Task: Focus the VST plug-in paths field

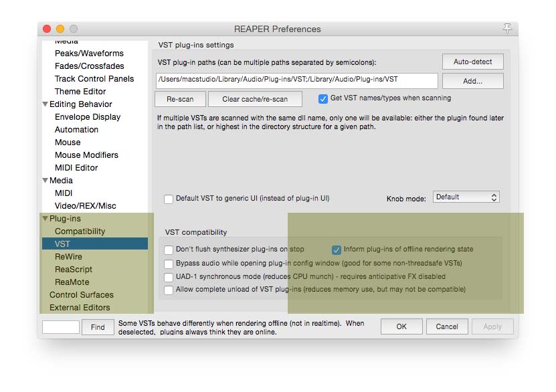Action: pos(297,80)
